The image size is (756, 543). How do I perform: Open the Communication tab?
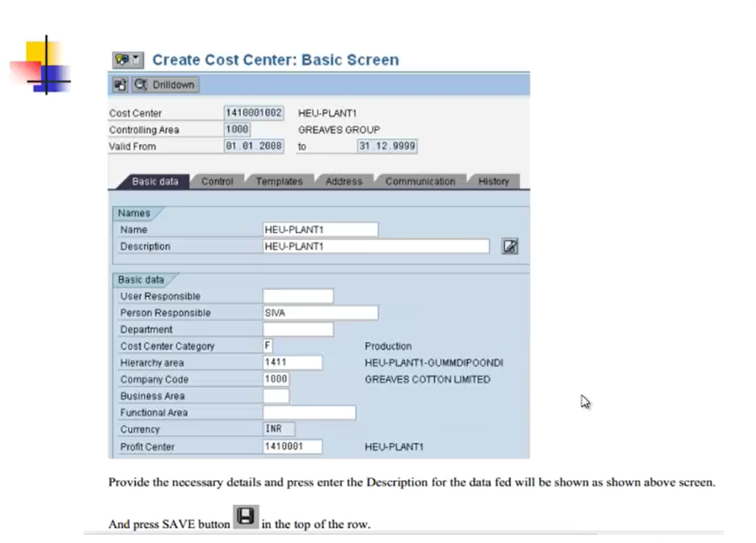[x=420, y=182]
